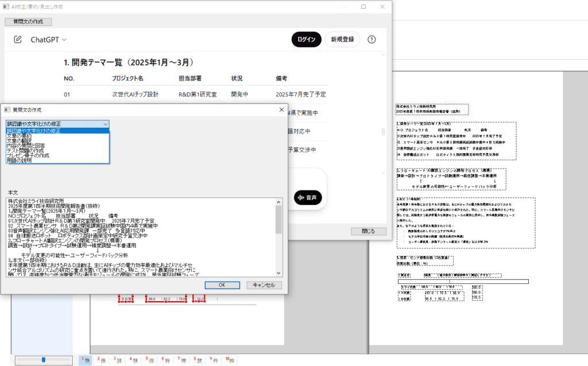588x366 pixels.
Task: Select candidate character number 7
Action: tap(182, 360)
